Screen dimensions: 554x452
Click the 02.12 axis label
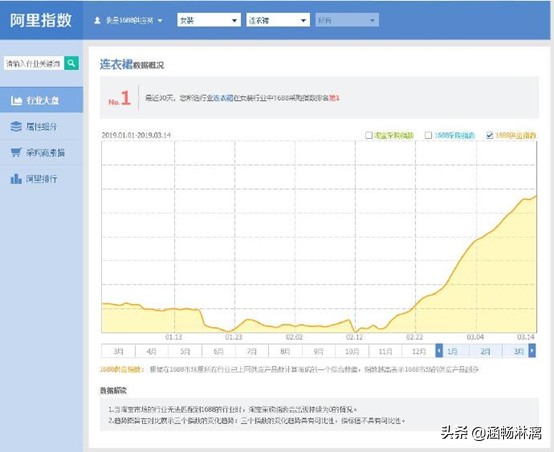click(354, 337)
